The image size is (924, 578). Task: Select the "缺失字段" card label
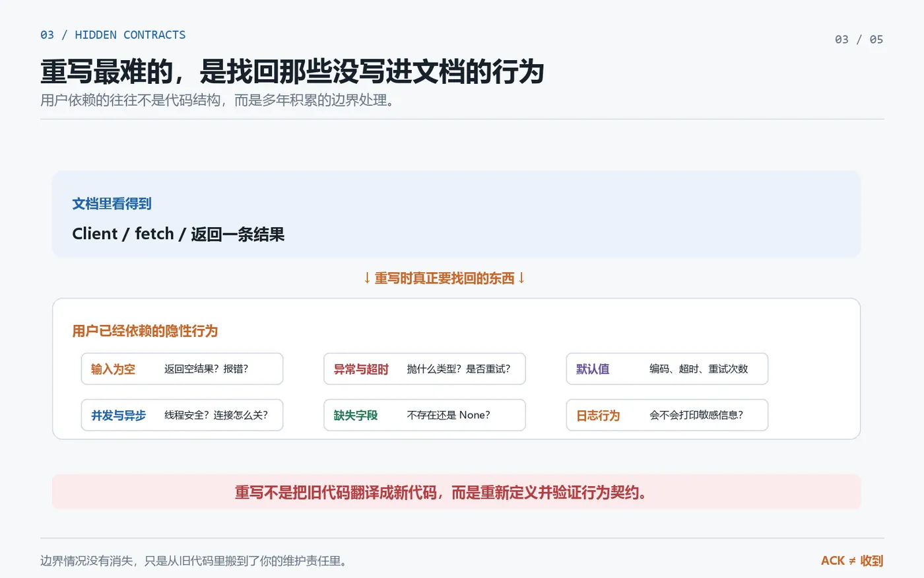(356, 415)
